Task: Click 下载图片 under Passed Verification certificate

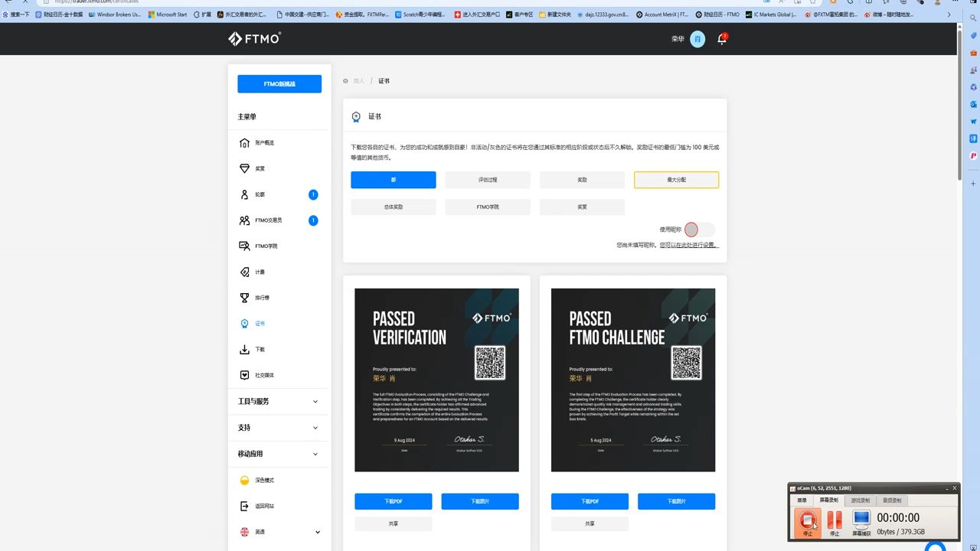Action: [480, 501]
